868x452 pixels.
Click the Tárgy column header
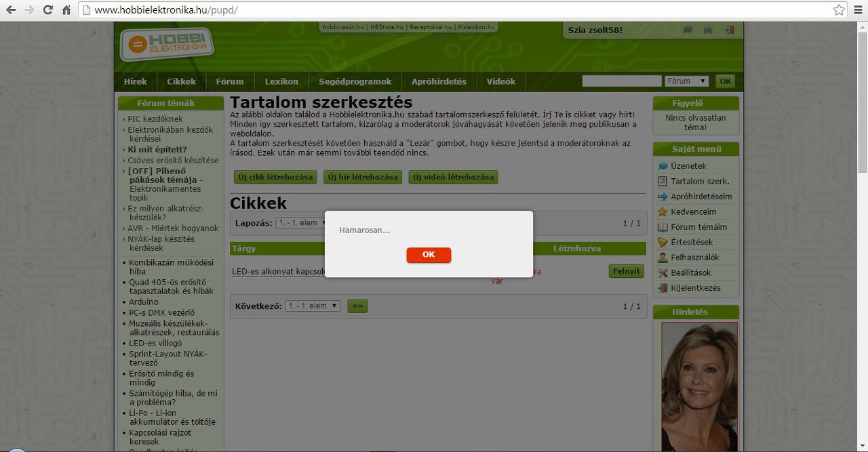tap(244, 249)
